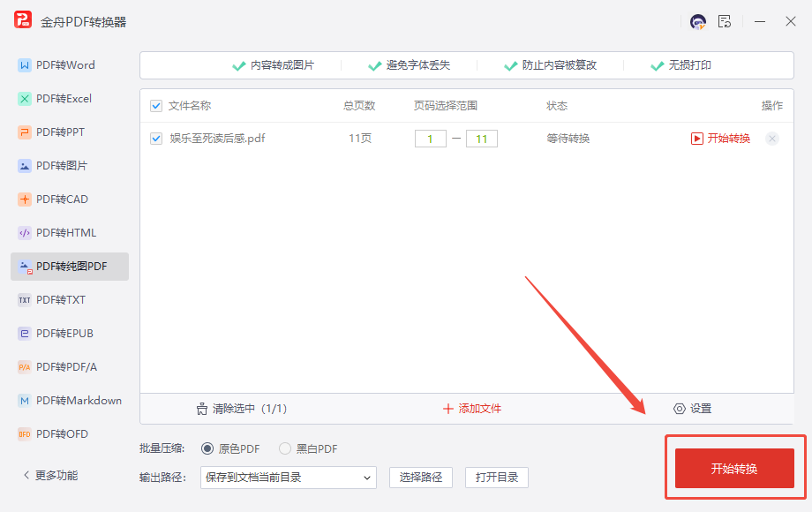The image size is (812, 512).
Task: Click the end page field showing 11
Action: tap(482, 139)
